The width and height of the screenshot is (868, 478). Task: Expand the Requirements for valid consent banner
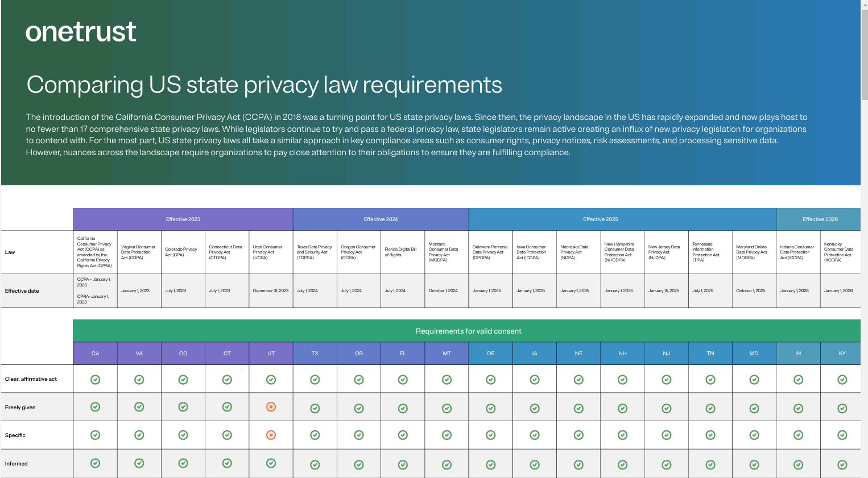click(468, 331)
